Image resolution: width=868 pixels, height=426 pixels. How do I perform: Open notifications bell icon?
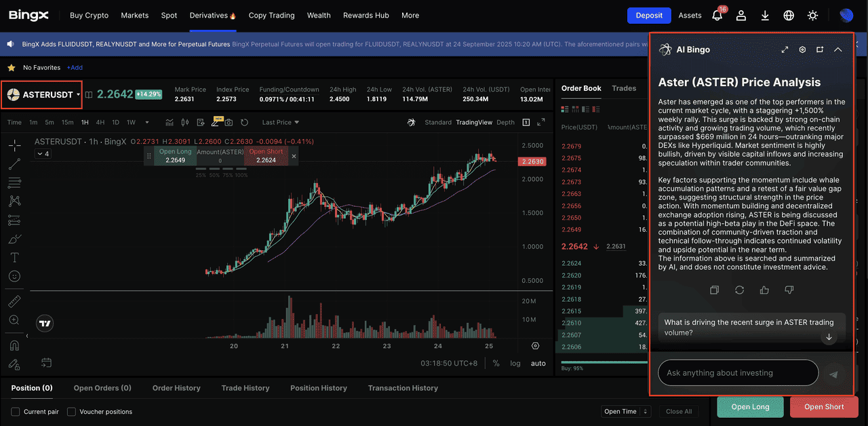(x=717, y=16)
